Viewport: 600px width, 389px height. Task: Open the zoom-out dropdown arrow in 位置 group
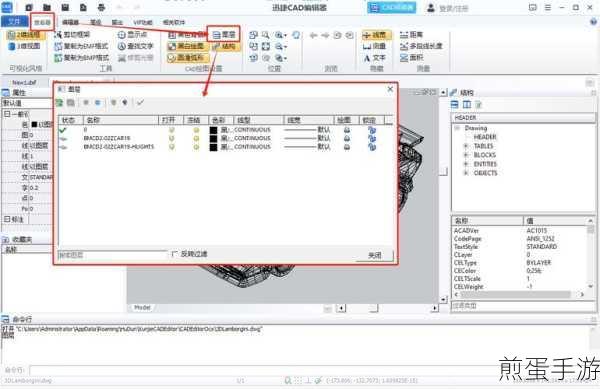click(285, 47)
